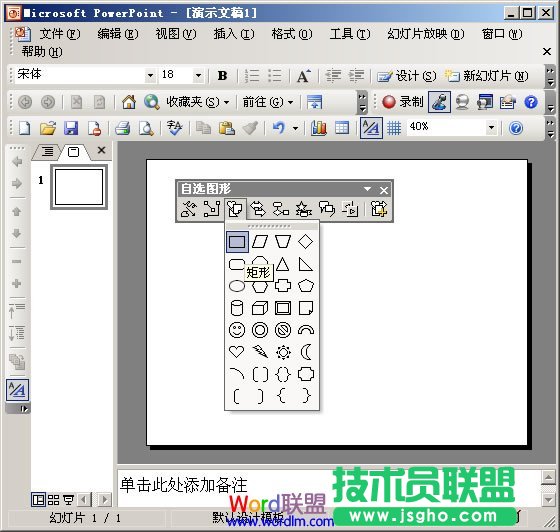
Task: Choose the Regular Pentagon shape
Action: [306, 286]
